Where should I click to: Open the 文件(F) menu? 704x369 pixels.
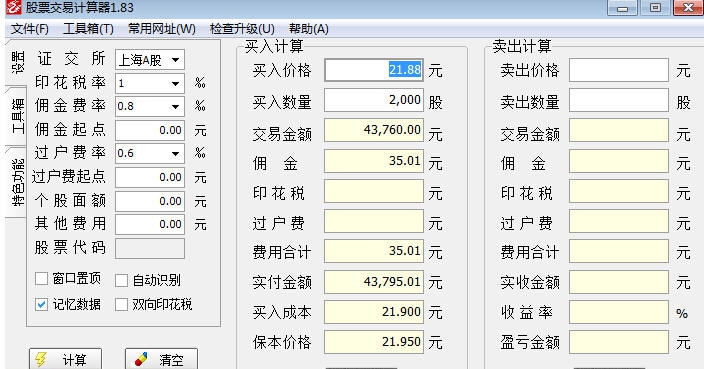click(x=30, y=29)
